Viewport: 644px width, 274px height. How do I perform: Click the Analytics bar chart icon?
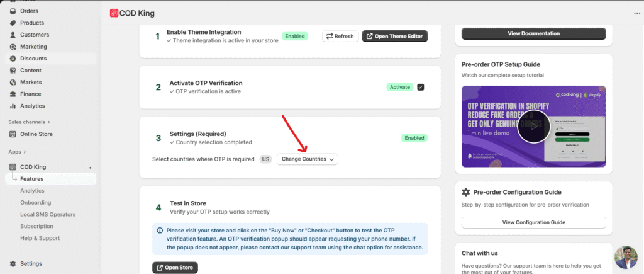(13, 106)
